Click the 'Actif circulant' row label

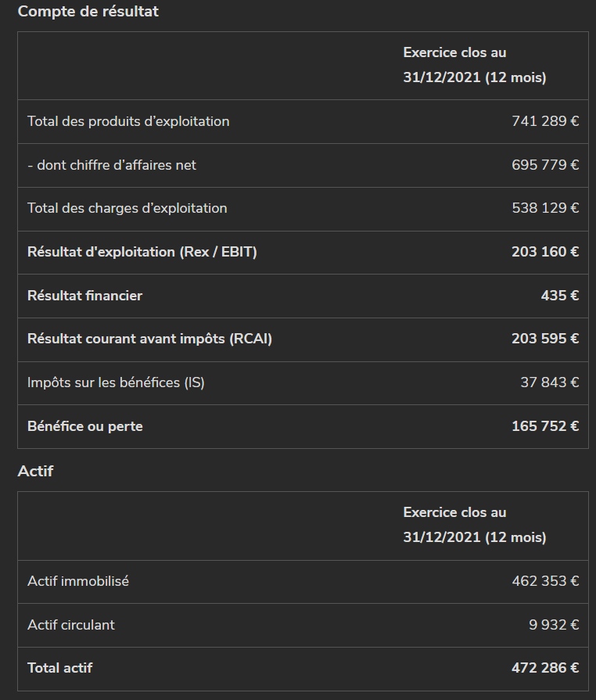pyautogui.click(x=71, y=625)
